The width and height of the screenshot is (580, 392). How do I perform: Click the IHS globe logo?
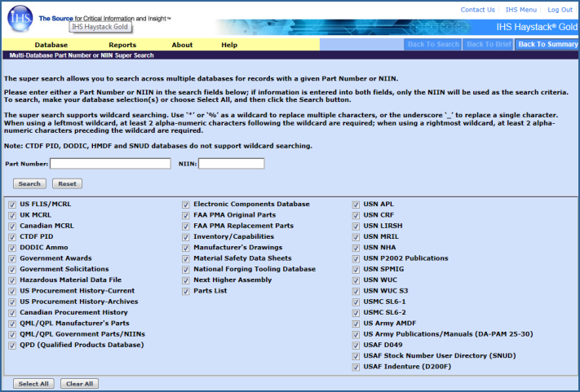(x=20, y=19)
